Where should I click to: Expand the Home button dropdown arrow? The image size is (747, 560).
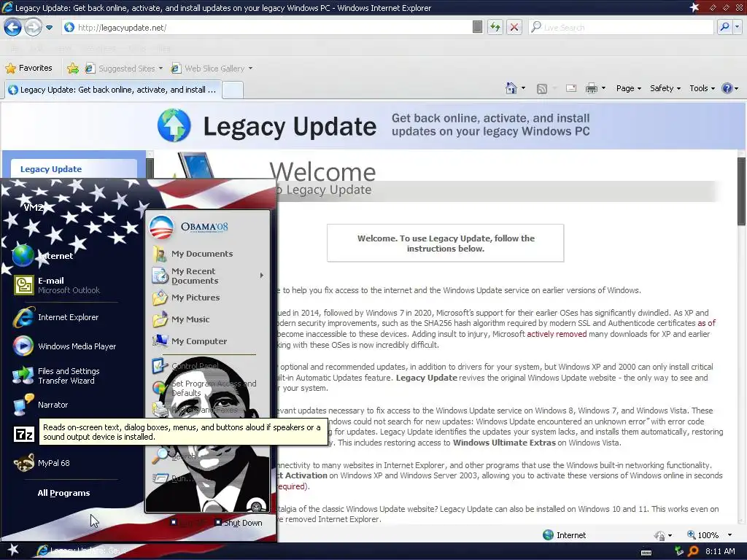coord(523,88)
